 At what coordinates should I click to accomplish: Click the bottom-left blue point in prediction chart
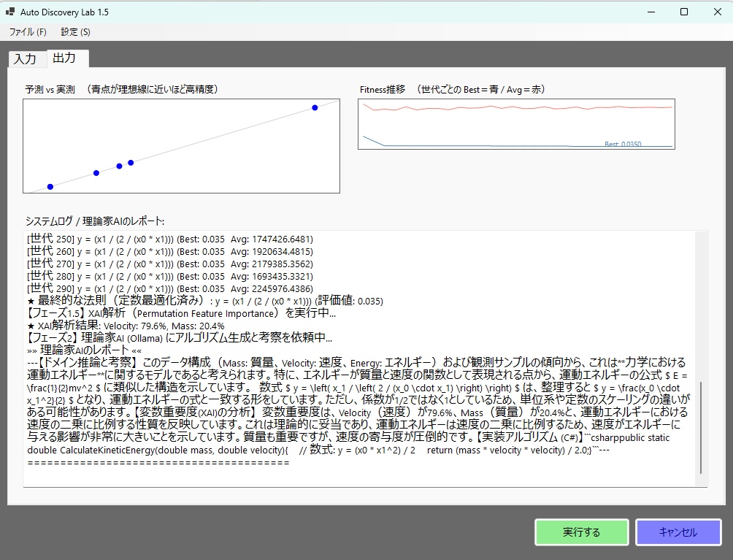[50, 186]
